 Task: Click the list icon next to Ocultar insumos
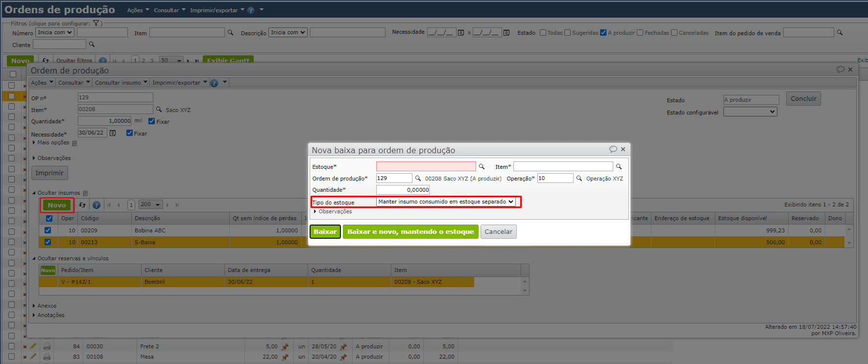pos(85,193)
